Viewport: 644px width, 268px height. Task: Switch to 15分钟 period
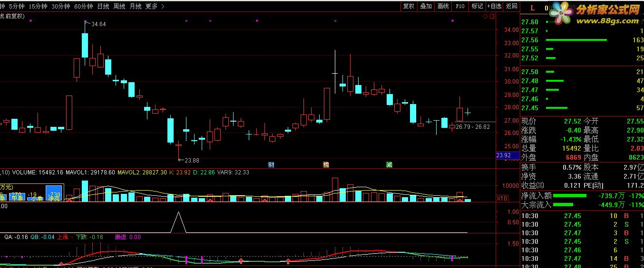38,6
